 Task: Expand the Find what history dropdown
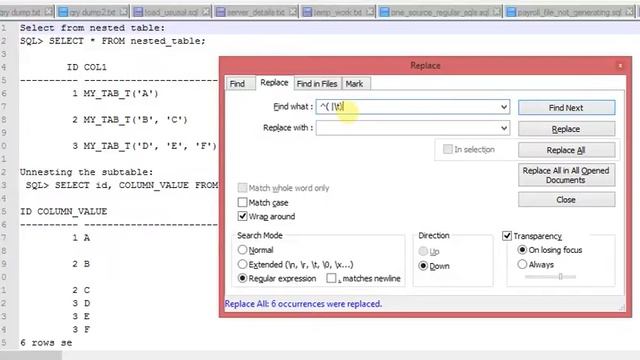click(x=504, y=107)
